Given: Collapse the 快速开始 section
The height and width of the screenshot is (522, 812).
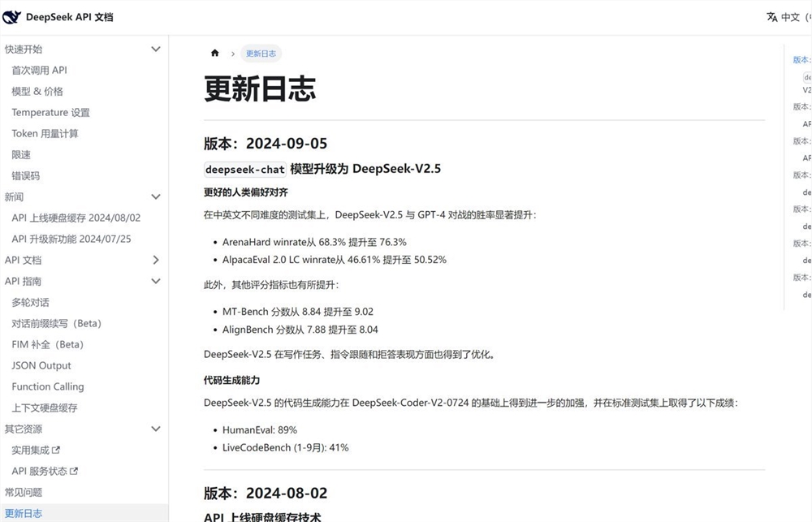Looking at the screenshot, I should click(x=155, y=49).
